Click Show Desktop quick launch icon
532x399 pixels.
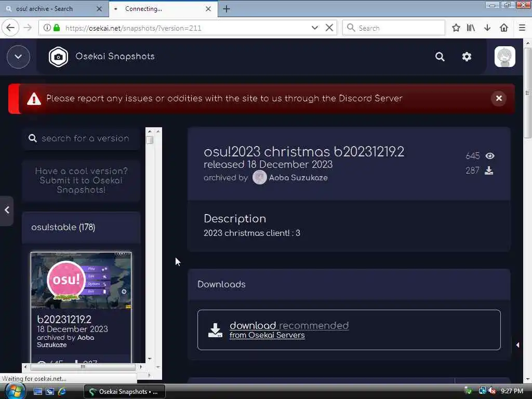pyautogui.click(x=37, y=392)
